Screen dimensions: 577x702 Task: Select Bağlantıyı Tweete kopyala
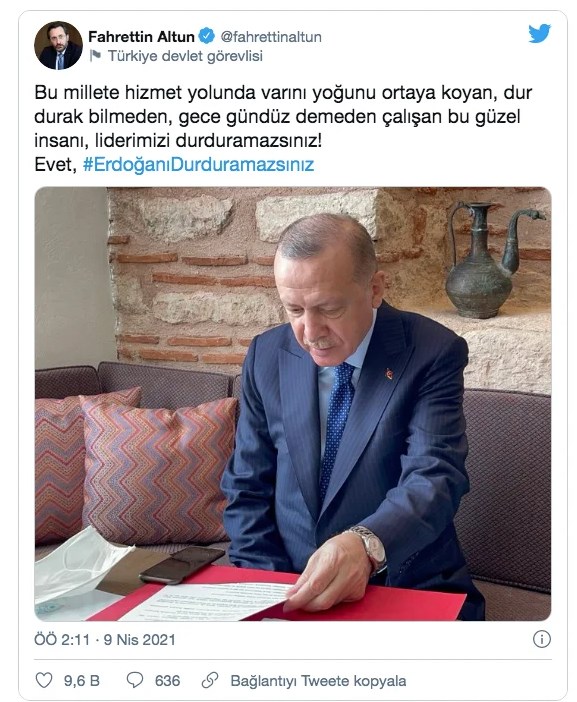[318, 681]
